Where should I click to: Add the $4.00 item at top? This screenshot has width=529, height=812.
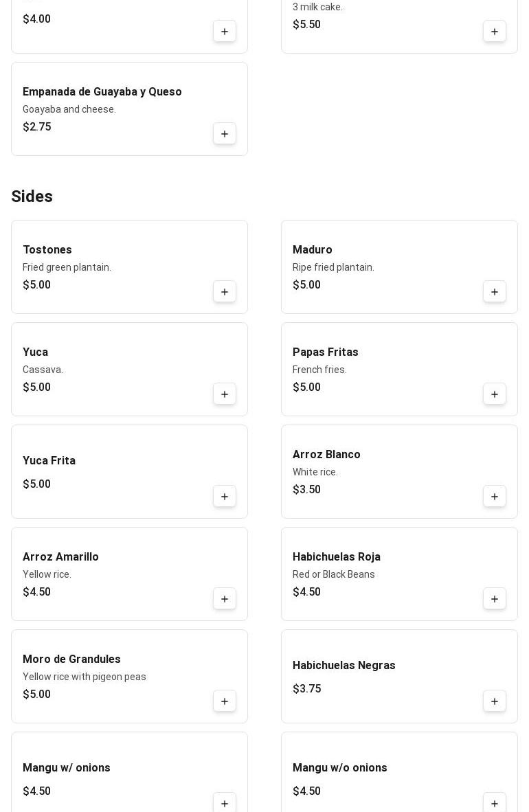coord(225,32)
